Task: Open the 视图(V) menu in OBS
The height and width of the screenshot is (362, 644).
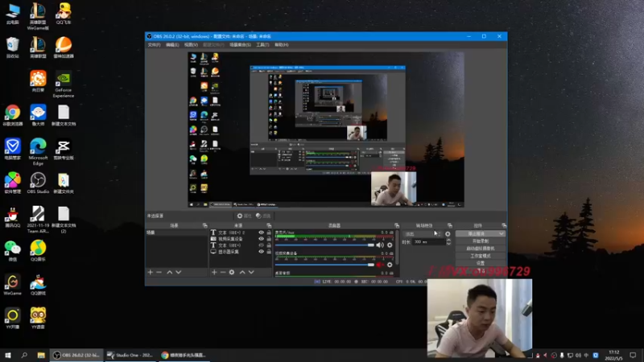Action: click(x=191, y=45)
